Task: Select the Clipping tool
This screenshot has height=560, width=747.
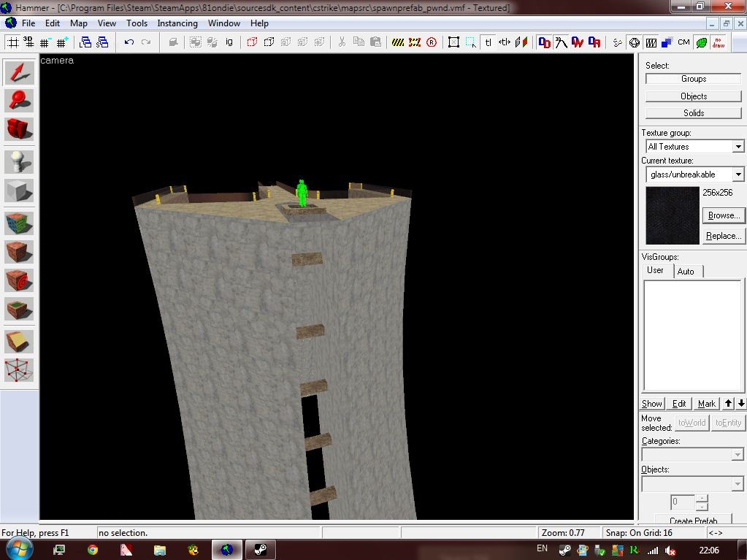Action: click(x=20, y=340)
